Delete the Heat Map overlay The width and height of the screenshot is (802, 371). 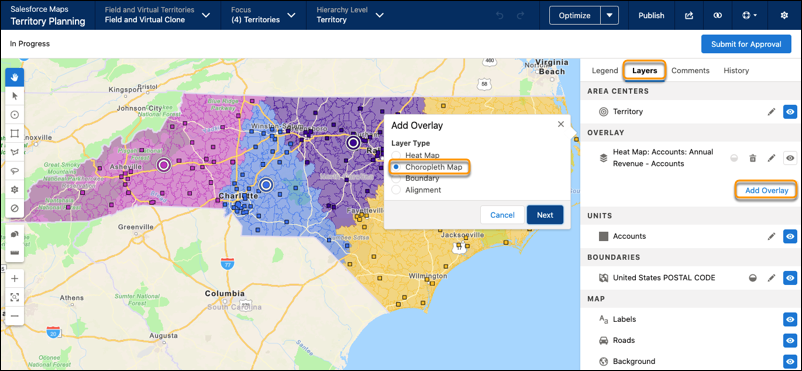752,158
